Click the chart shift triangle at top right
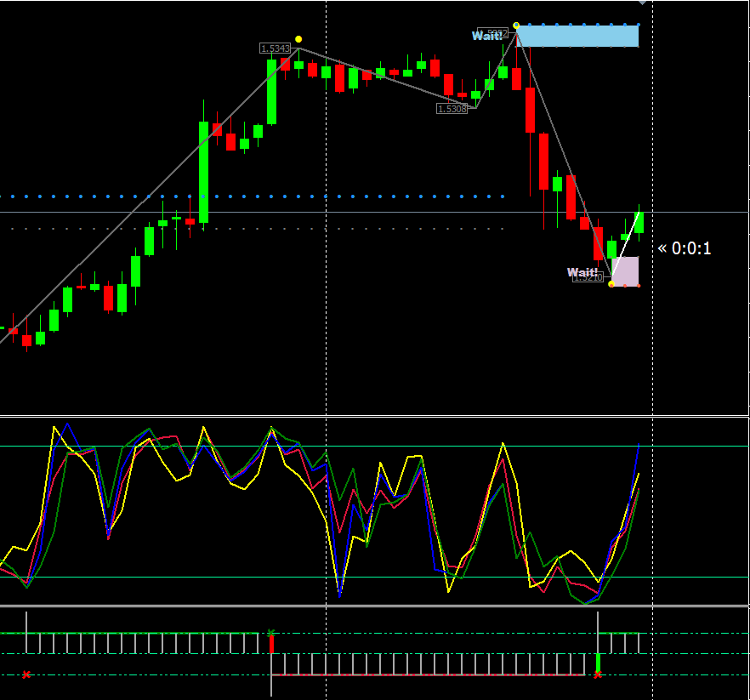The image size is (750, 700). click(x=643, y=3)
